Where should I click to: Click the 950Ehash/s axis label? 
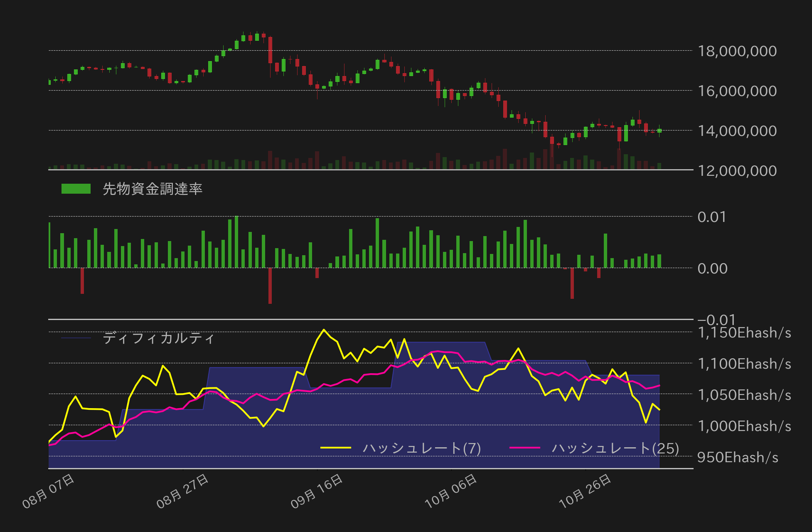pos(737,458)
